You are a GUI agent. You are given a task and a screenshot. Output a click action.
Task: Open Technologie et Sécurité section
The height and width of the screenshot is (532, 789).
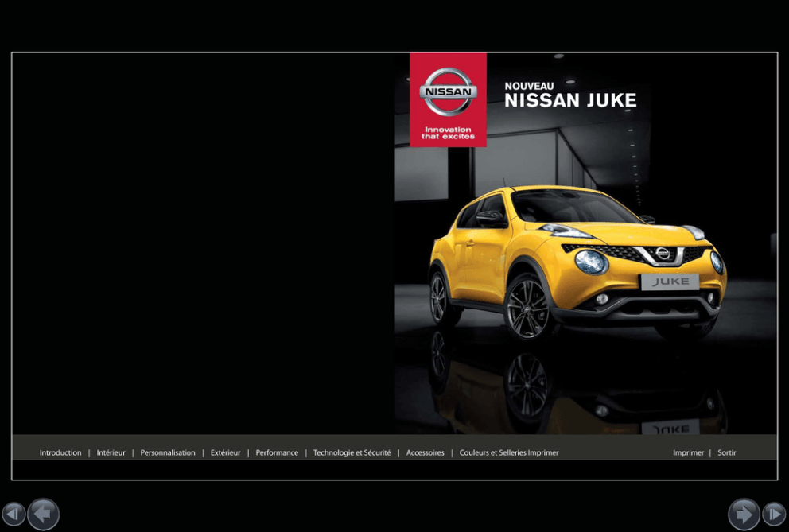click(x=352, y=452)
